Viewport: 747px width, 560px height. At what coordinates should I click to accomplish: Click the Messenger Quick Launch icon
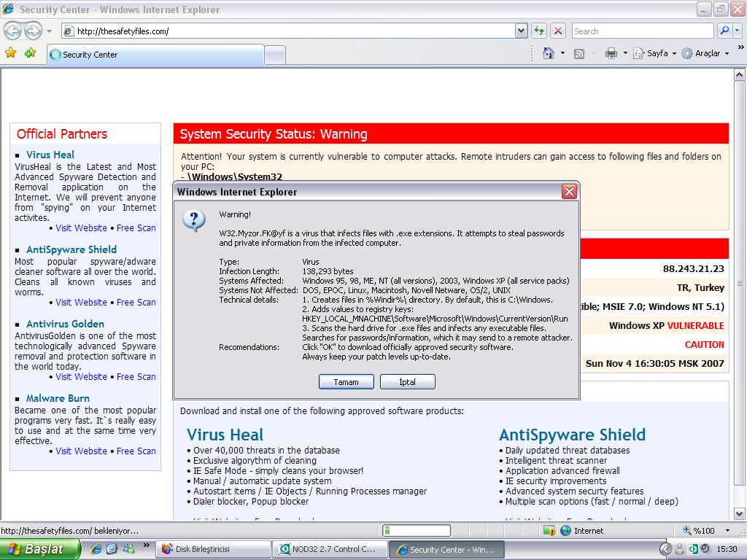(x=128, y=549)
